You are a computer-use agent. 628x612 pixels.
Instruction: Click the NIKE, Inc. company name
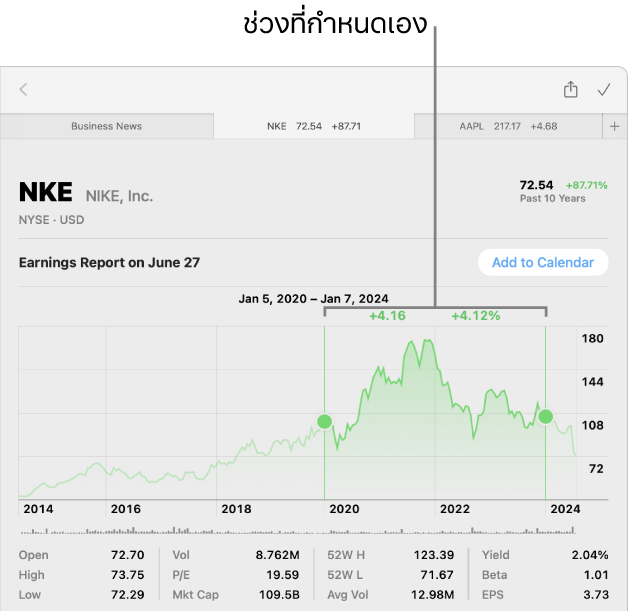click(x=119, y=196)
